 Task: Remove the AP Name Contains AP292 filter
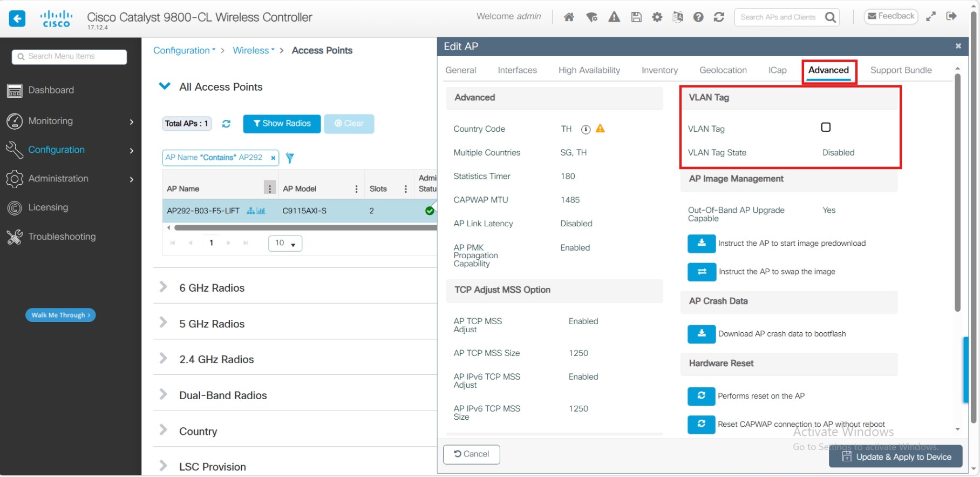pyautogui.click(x=273, y=158)
